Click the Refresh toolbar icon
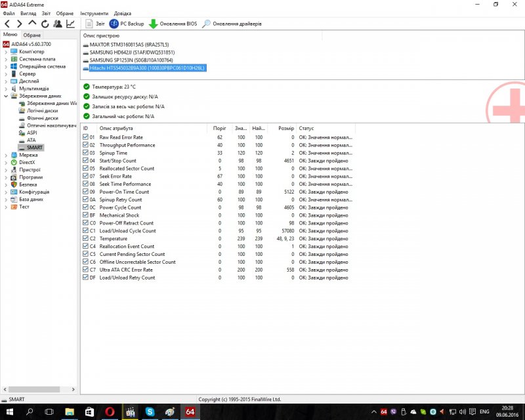 pyautogui.click(x=45, y=24)
